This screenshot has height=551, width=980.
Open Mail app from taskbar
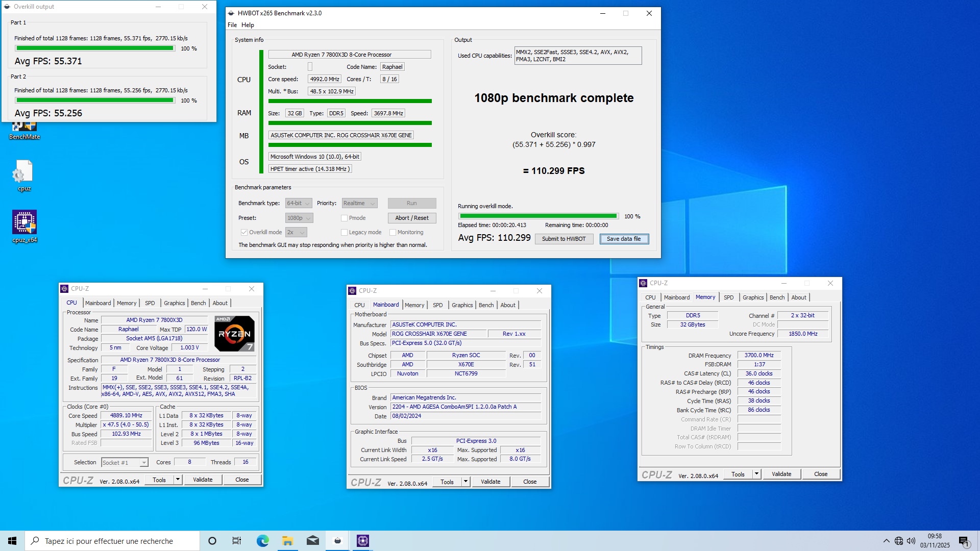click(x=312, y=541)
